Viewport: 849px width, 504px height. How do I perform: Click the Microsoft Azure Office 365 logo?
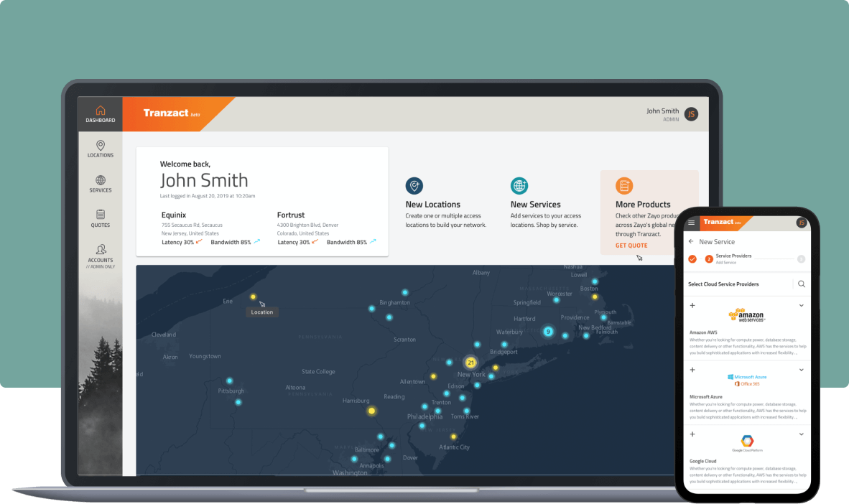(747, 380)
